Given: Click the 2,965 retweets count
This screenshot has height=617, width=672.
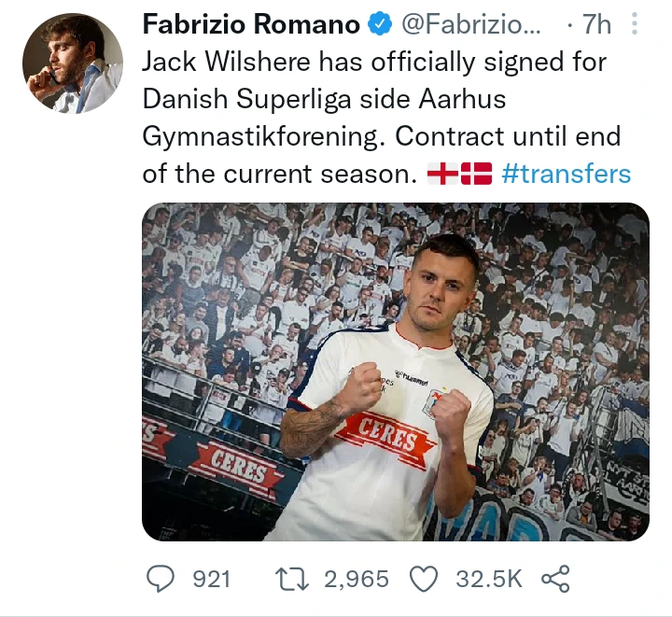Looking at the screenshot, I should pos(357,580).
